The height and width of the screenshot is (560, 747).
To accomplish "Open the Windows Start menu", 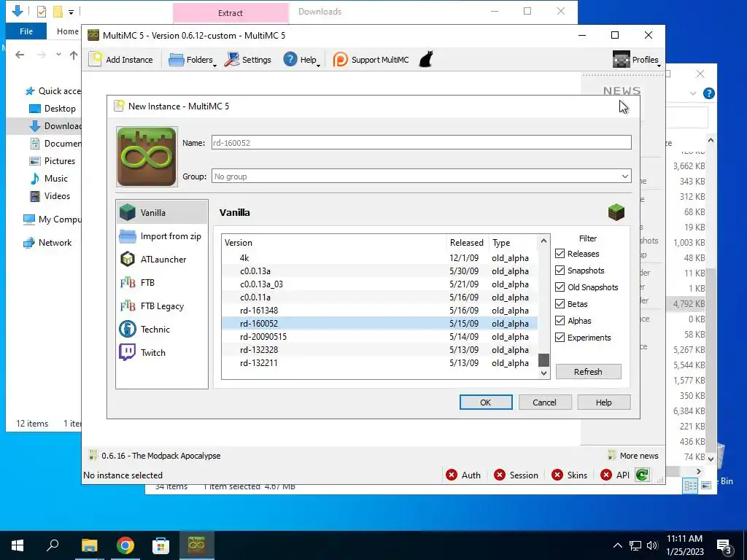I will tap(18, 545).
